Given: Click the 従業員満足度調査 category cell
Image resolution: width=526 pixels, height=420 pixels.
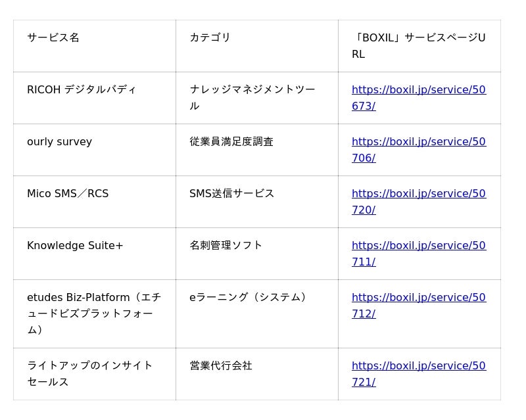Looking at the screenshot, I should (x=231, y=142).
